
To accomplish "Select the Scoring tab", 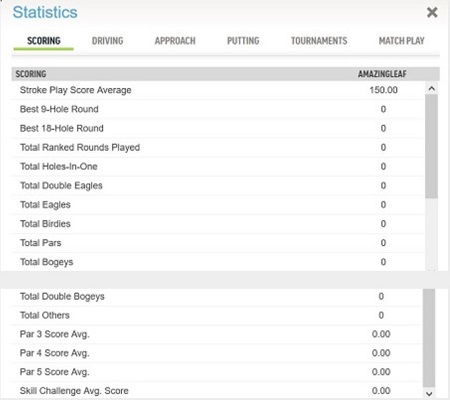I will (x=44, y=41).
